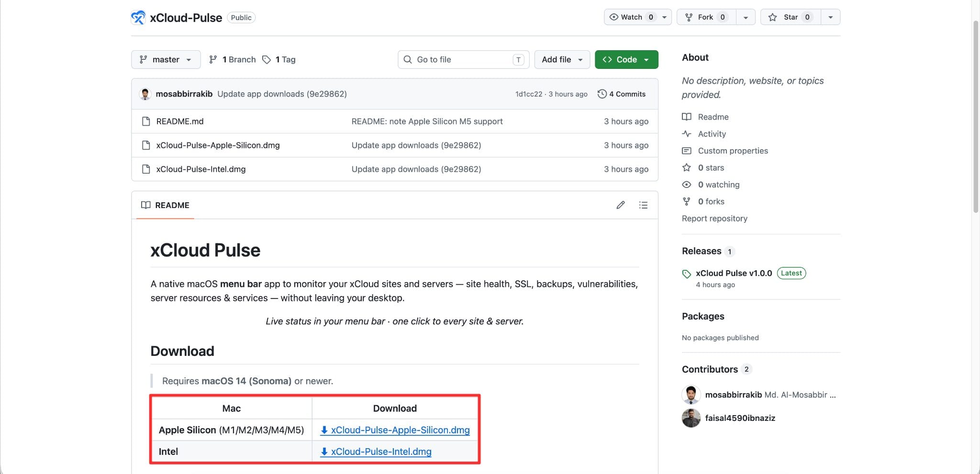Image resolution: width=980 pixels, height=474 pixels.
Task: Download xCloud-Pulse-Apple-Silicon.dmg from the README table
Action: tap(395, 430)
